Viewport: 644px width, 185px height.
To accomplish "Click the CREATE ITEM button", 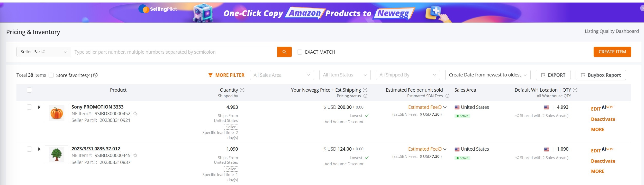I will 612,52.
